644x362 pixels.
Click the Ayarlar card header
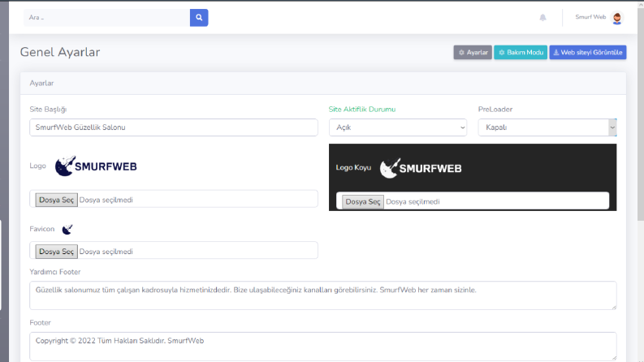coord(323,84)
